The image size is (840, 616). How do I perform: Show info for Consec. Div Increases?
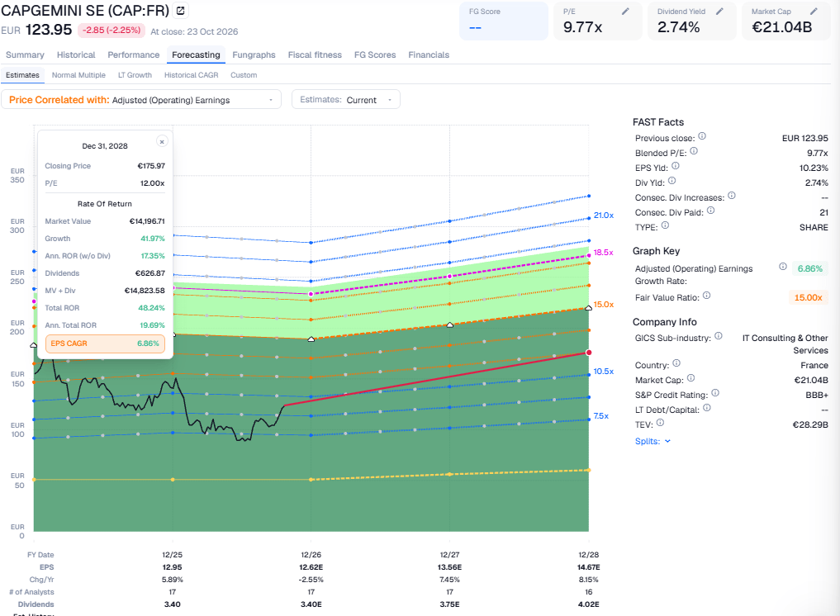(732, 196)
